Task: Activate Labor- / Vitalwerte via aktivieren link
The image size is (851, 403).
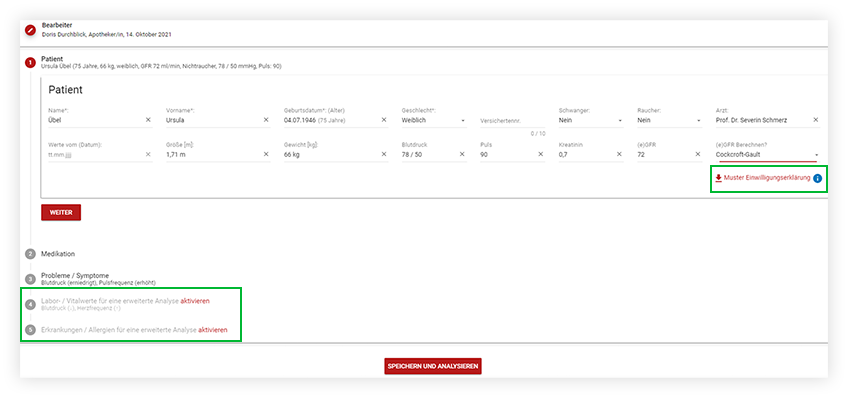Action: coord(195,300)
